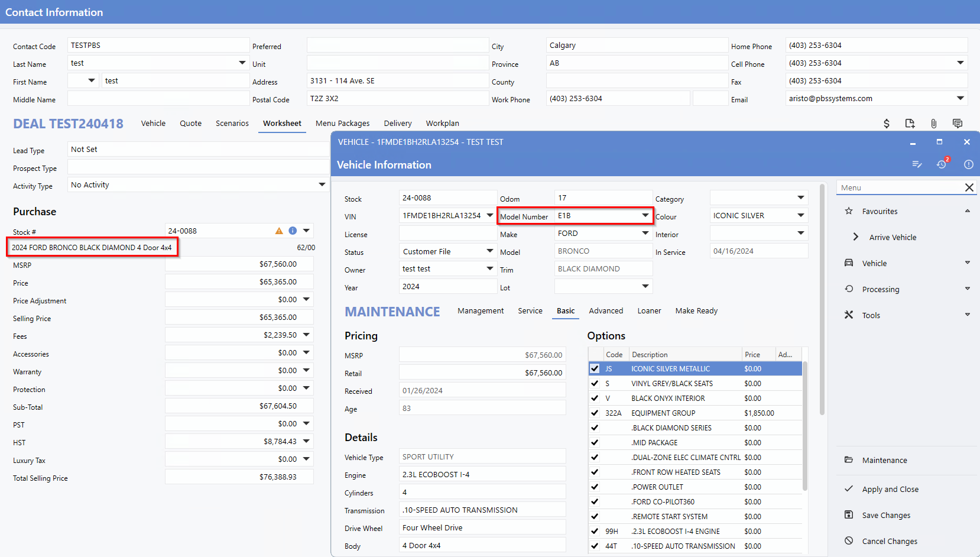Uncheck the FRONT ROW HEATED SEATS option

pos(595,472)
